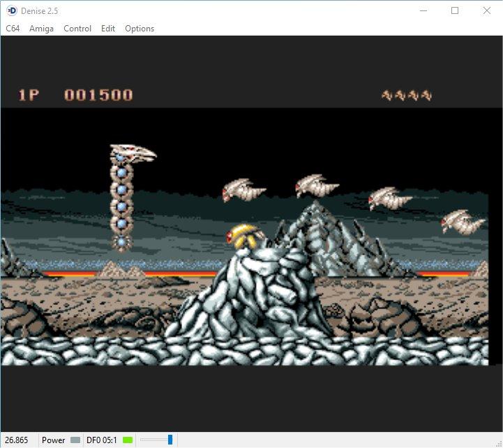Click the Denise app icon in title bar

12,10
